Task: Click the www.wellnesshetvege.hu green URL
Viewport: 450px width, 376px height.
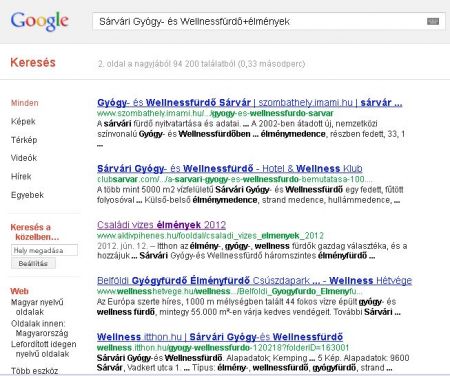Action: coord(229,291)
